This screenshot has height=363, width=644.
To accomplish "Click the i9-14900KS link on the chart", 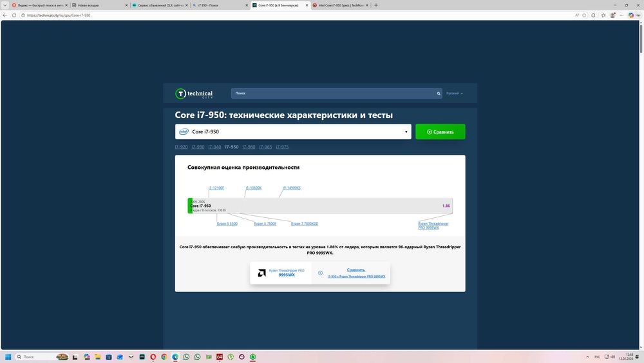I will pyautogui.click(x=292, y=188).
